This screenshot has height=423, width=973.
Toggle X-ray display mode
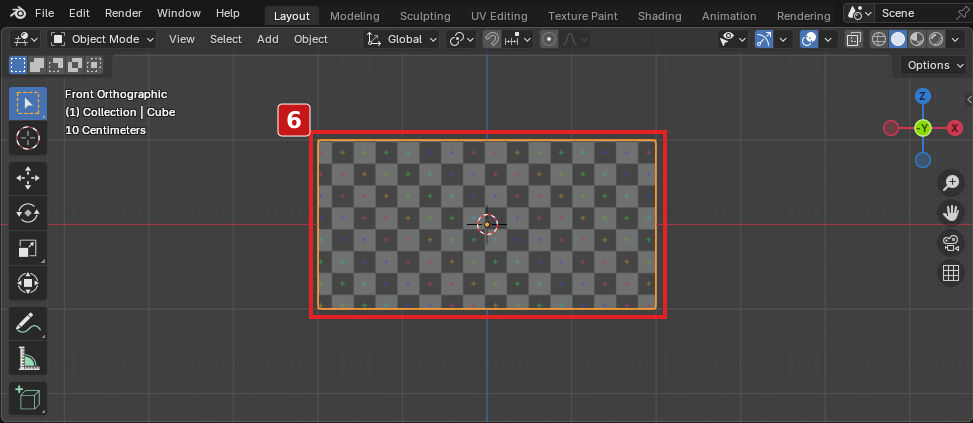[x=854, y=40]
